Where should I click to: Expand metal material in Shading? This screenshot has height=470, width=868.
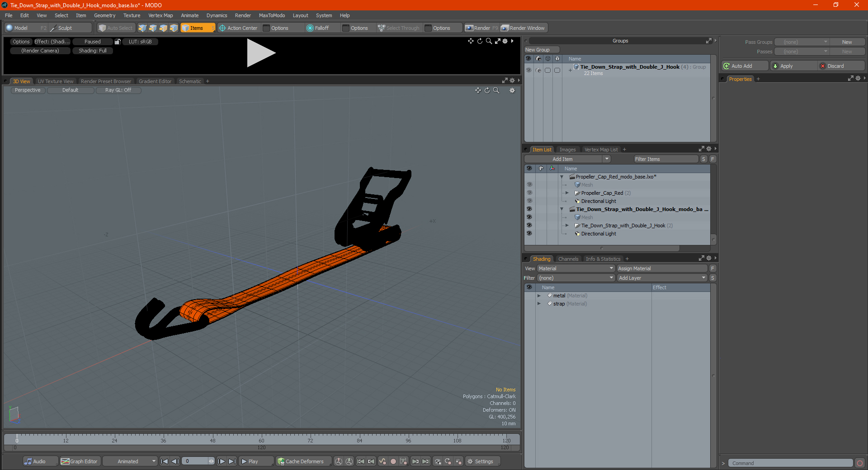coord(539,296)
